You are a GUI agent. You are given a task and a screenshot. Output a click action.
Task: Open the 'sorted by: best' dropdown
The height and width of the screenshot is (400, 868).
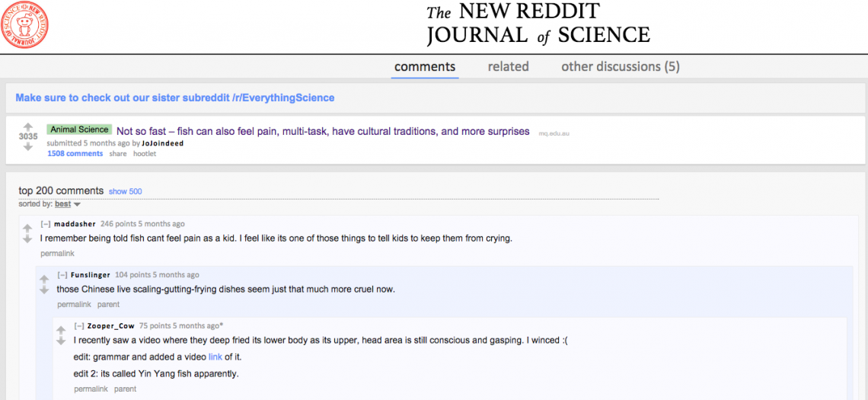(x=68, y=204)
